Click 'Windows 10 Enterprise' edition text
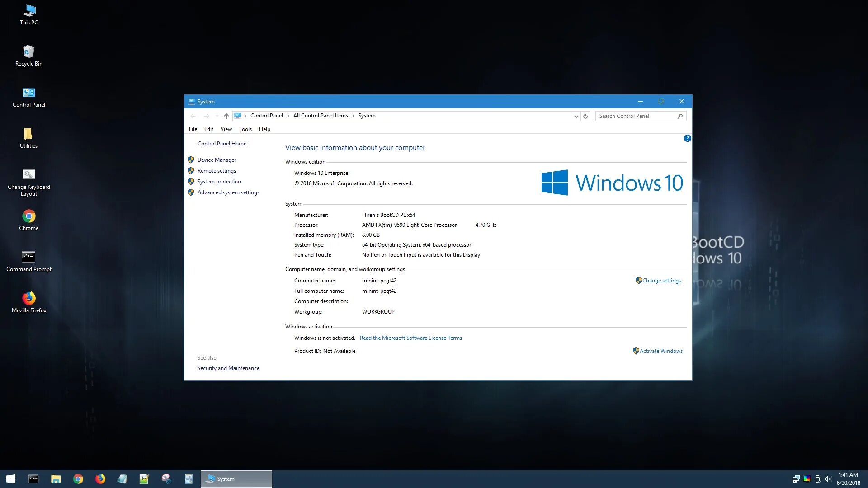 click(x=321, y=173)
